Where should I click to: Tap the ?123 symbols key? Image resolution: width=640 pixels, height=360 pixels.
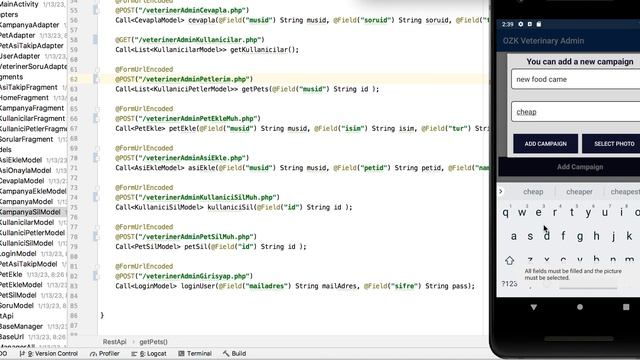tap(509, 284)
